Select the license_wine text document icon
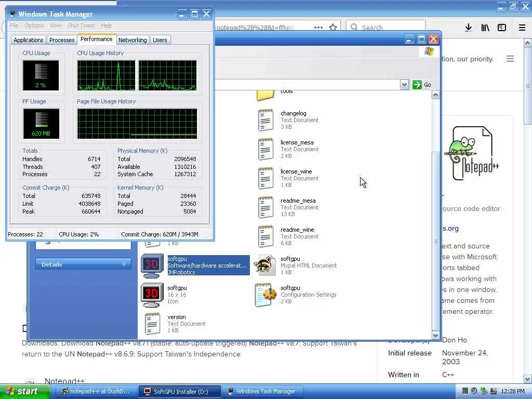The width and height of the screenshot is (532, 399). click(x=265, y=178)
